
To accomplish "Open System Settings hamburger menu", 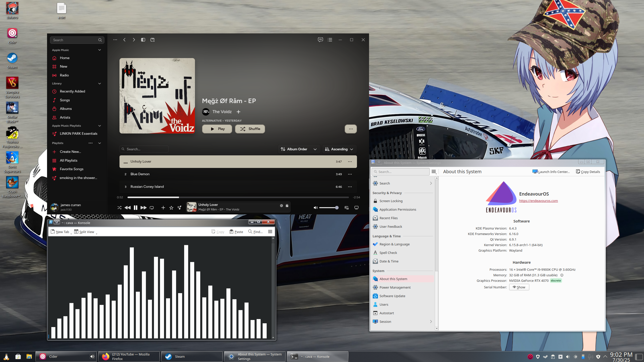I will (434, 172).
